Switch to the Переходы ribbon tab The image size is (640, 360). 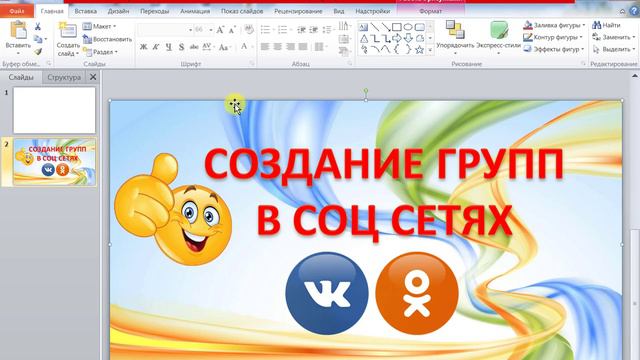pyautogui.click(x=155, y=11)
